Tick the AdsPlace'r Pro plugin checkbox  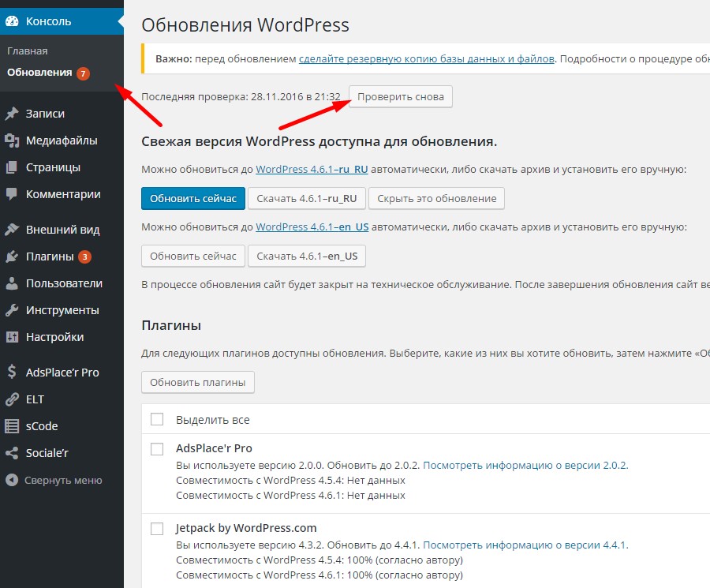coord(157,449)
